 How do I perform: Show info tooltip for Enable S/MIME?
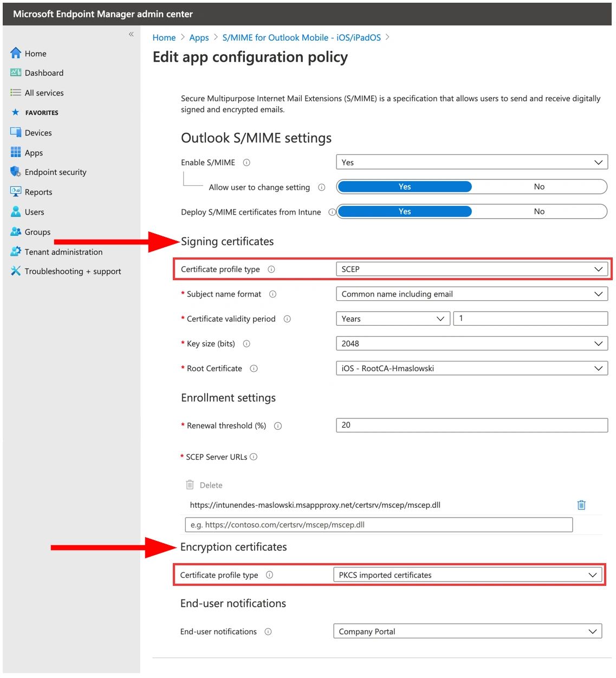point(247,163)
